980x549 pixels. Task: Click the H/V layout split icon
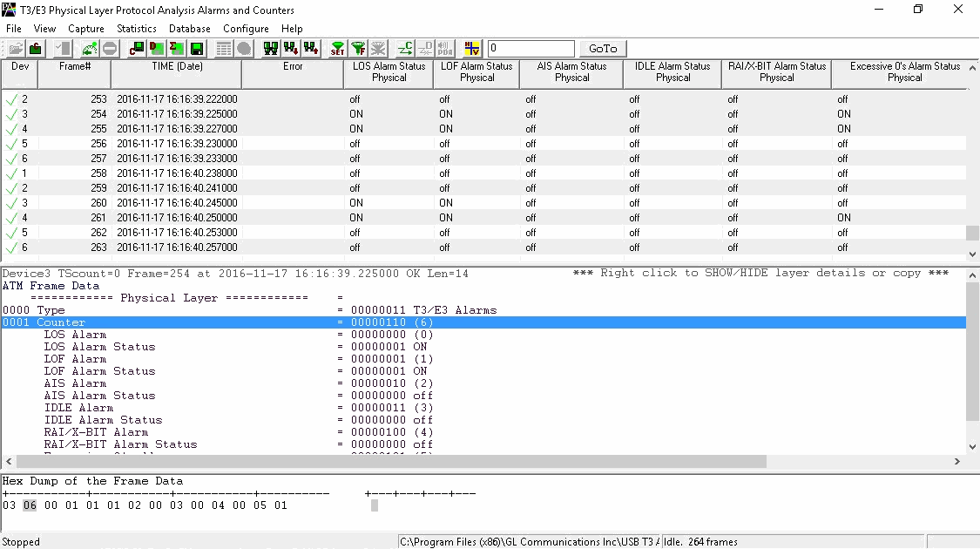click(471, 49)
